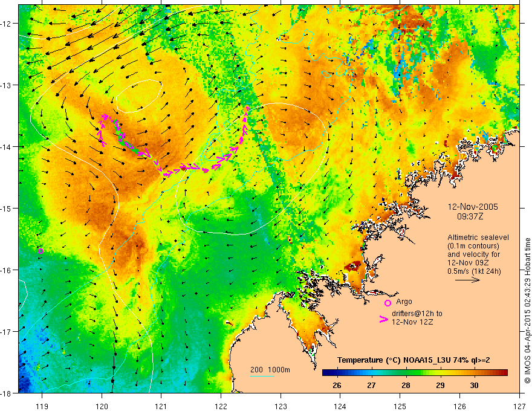Click color bar tick label 27
Screen dimensions: 532x411
tap(371, 385)
